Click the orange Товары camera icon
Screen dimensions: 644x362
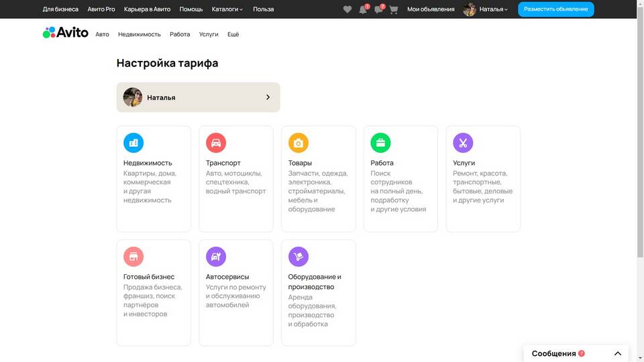tap(299, 143)
